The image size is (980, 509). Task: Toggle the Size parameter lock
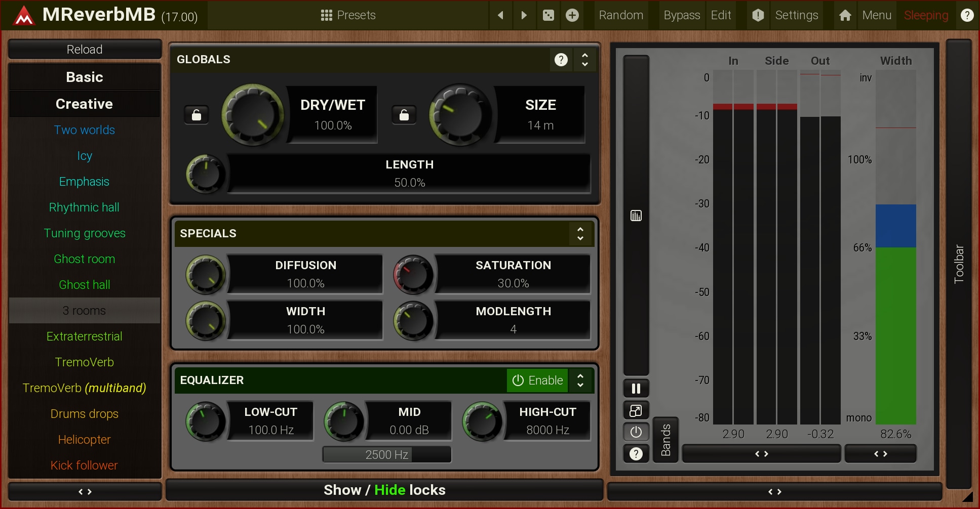404,115
